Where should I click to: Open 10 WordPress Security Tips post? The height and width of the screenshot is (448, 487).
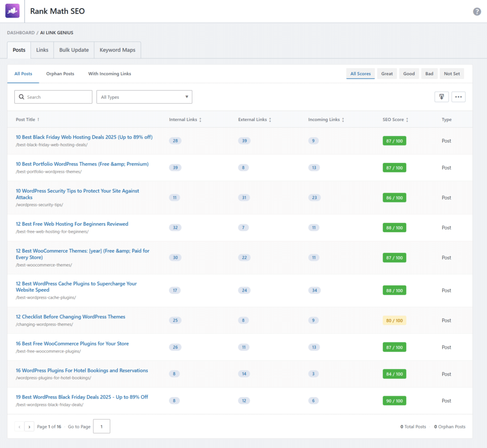78,194
